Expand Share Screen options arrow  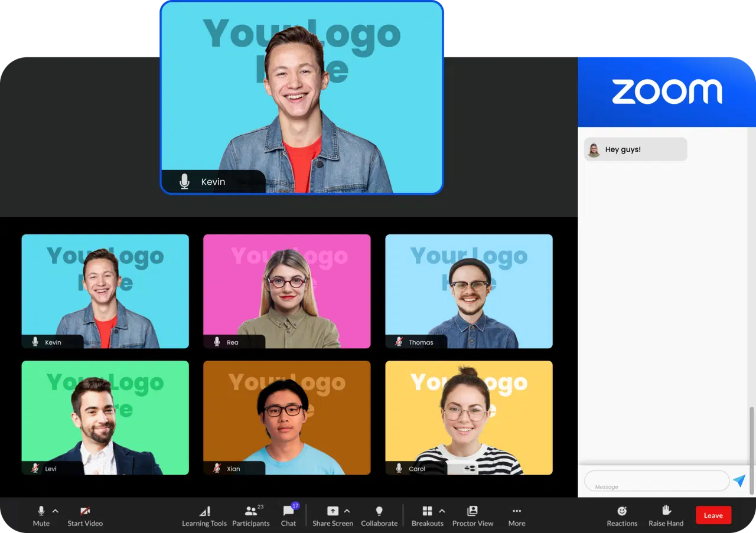click(347, 511)
